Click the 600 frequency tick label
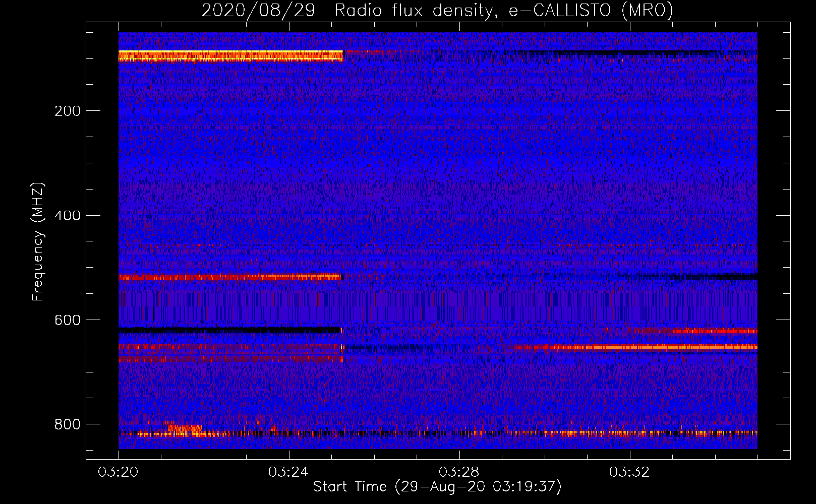The width and height of the screenshot is (816, 504). click(x=68, y=321)
